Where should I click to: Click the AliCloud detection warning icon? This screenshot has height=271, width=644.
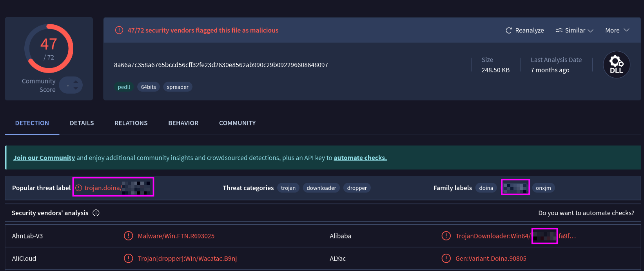(128, 258)
